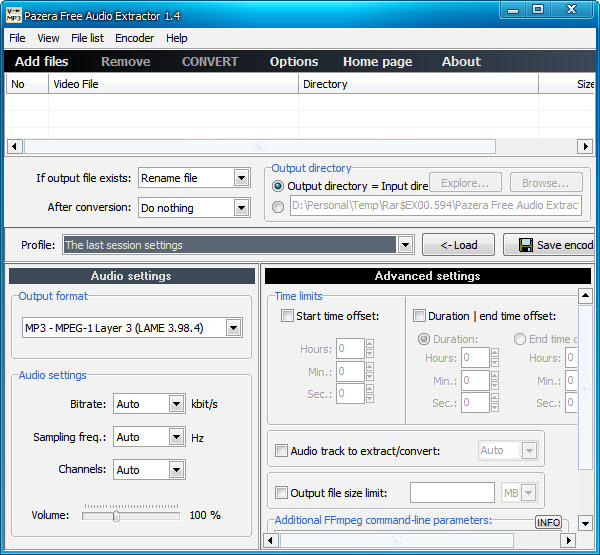Screen dimensions: 600x555
Task: Open Options from the toolbar
Action: click(294, 62)
